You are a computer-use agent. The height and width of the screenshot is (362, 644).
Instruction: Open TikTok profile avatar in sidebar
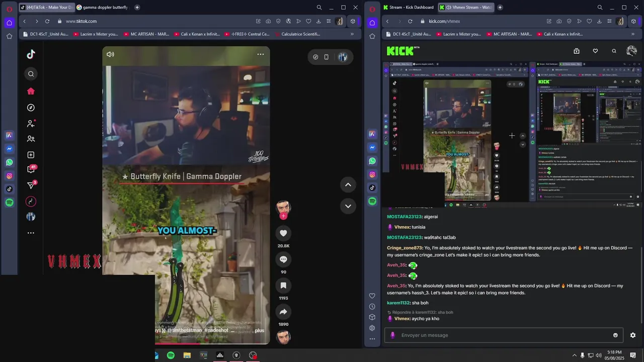pos(31,217)
